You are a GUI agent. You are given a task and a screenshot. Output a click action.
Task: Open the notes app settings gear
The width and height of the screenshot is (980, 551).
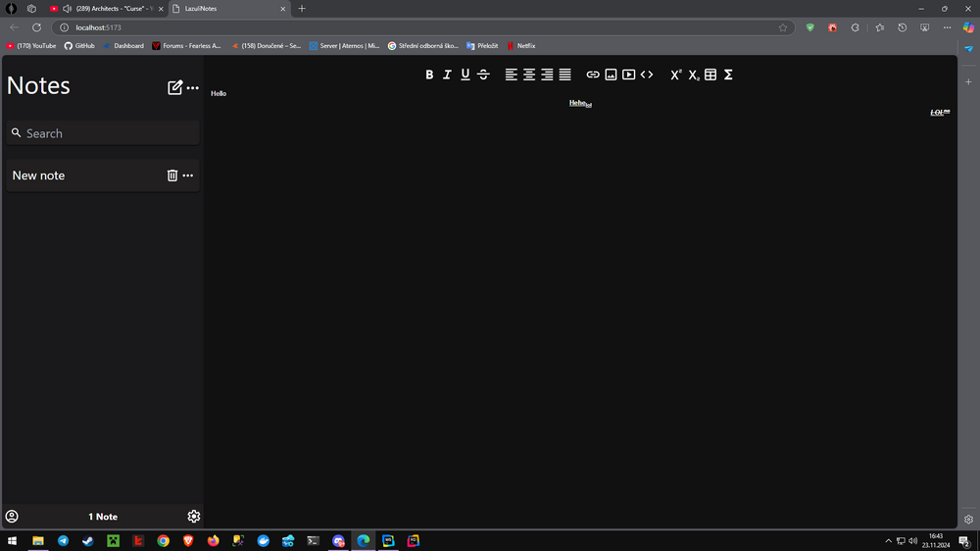[x=194, y=516]
